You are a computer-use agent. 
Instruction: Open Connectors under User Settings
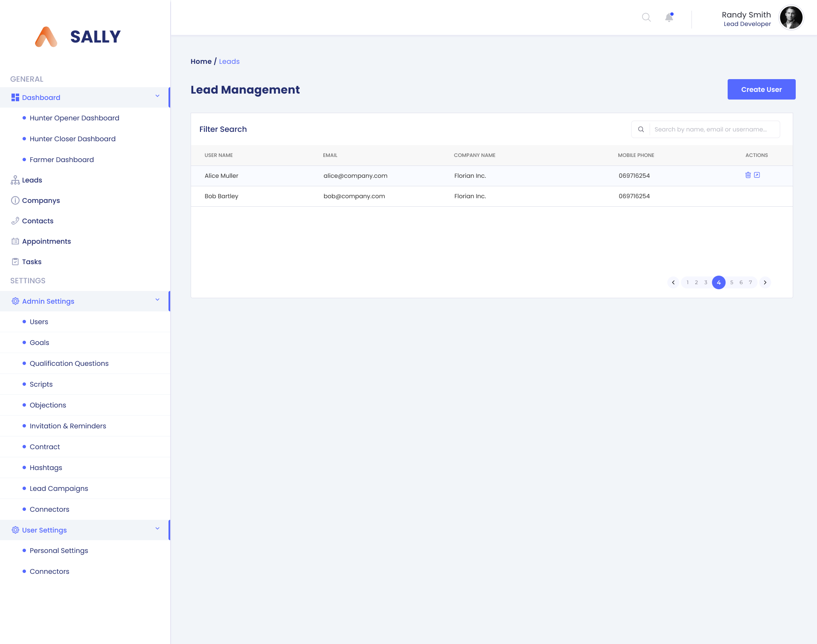pos(49,571)
